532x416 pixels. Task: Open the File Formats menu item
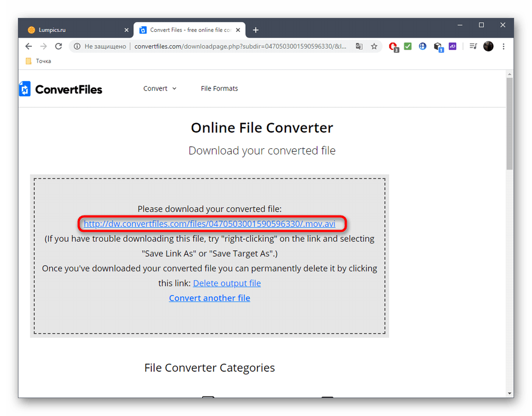(x=219, y=88)
